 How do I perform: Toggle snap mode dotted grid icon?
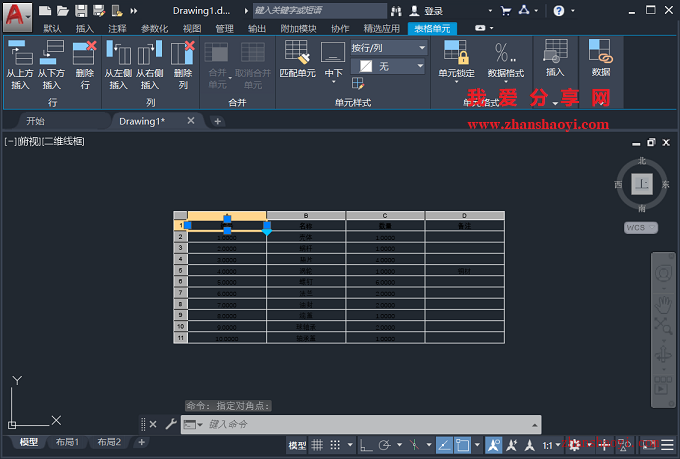pyautogui.click(x=335, y=445)
